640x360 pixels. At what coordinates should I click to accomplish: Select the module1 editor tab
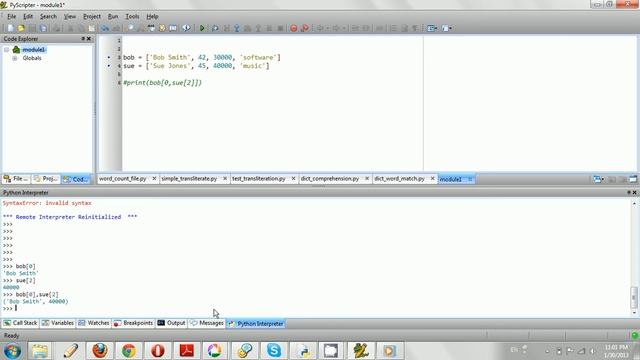click(x=451, y=179)
